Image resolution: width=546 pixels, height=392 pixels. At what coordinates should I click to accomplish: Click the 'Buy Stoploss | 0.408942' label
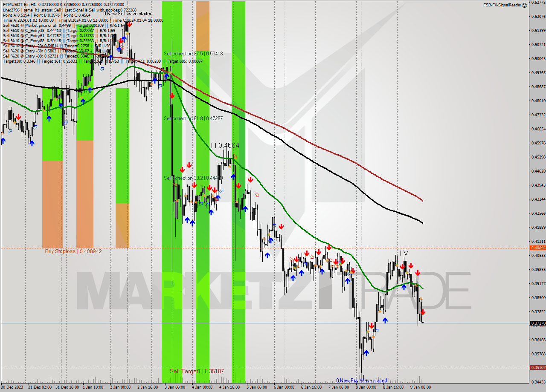point(73,251)
